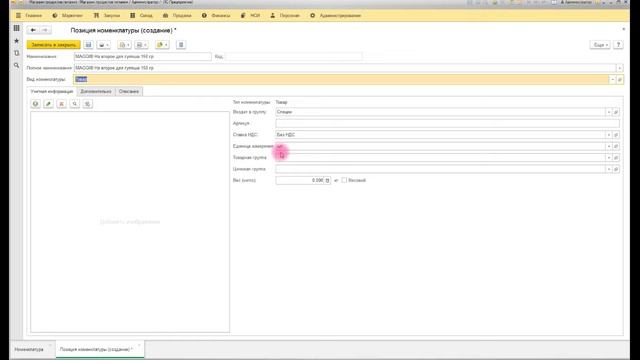Click the fifth image toolbar icon

[88, 104]
